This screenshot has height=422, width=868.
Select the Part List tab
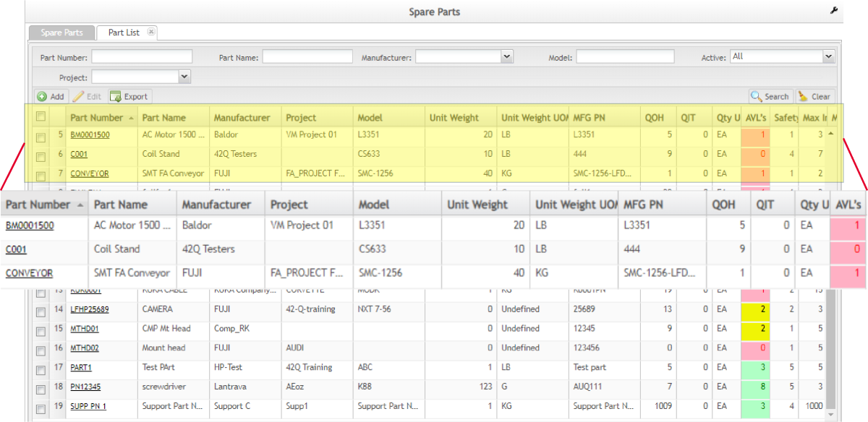click(x=124, y=33)
